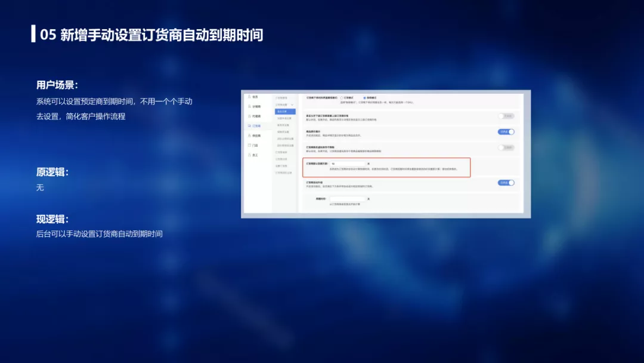The height and width of the screenshot is (363, 644).
Task: Click the text 后台可以手动设置订货商自动到期时间
Action: [x=100, y=234]
